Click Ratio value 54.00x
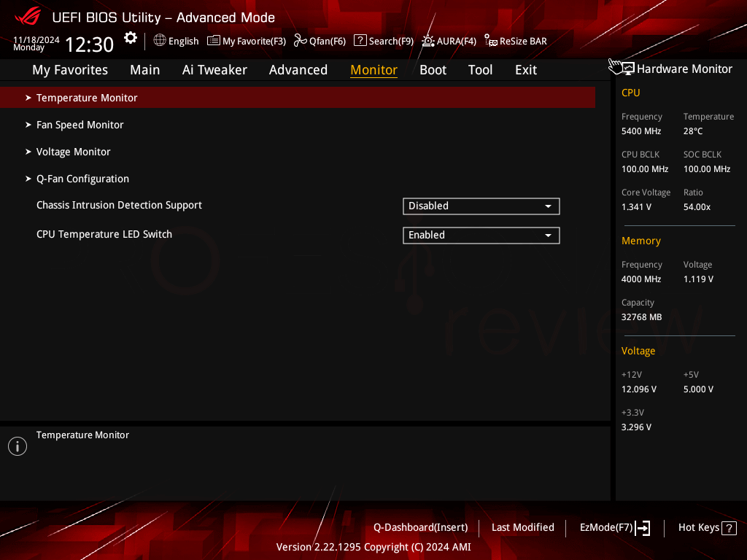The width and height of the screenshot is (747, 560). (697, 207)
